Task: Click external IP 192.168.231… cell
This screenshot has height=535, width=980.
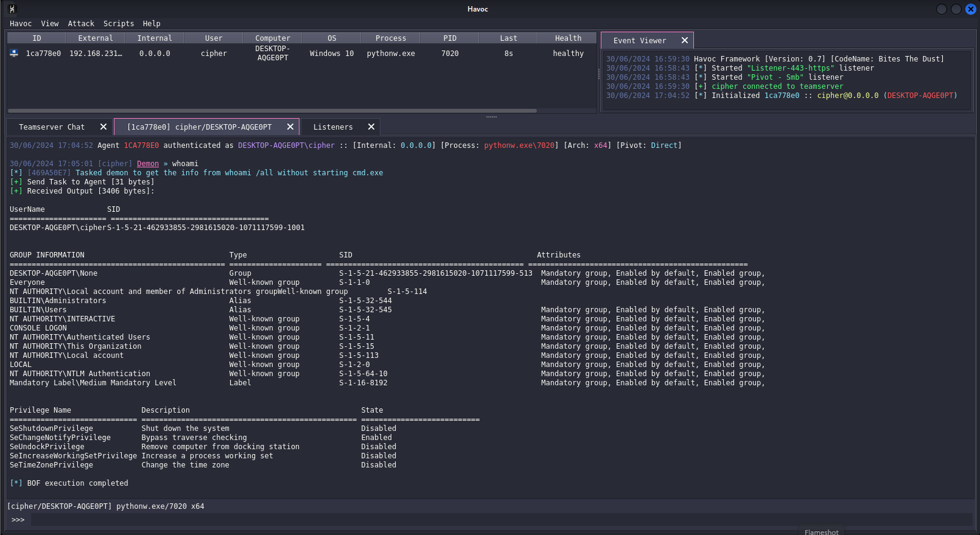Action: point(96,54)
